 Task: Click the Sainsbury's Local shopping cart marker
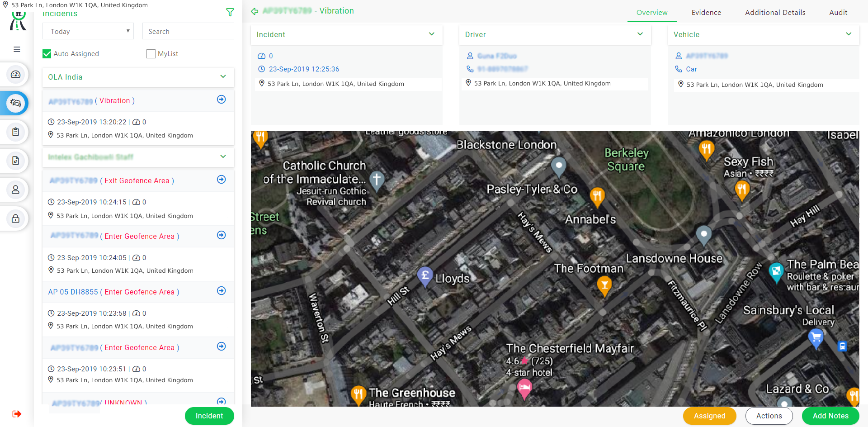(816, 339)
